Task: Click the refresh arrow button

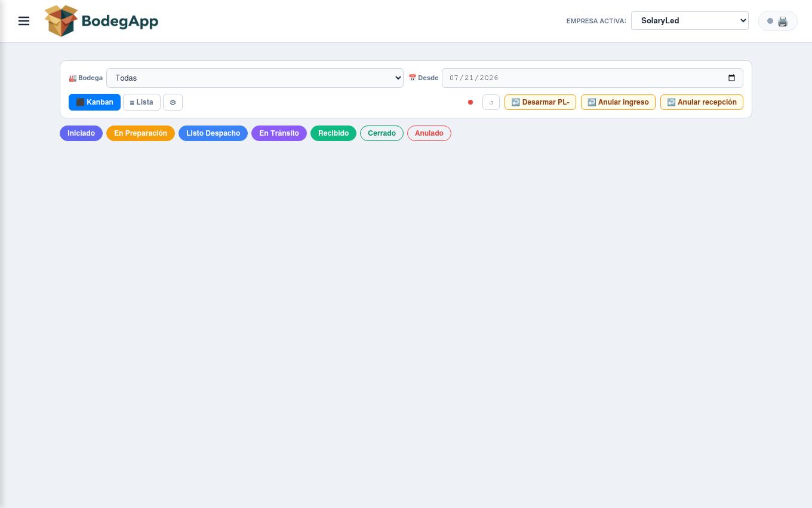Action: [491, 102]
